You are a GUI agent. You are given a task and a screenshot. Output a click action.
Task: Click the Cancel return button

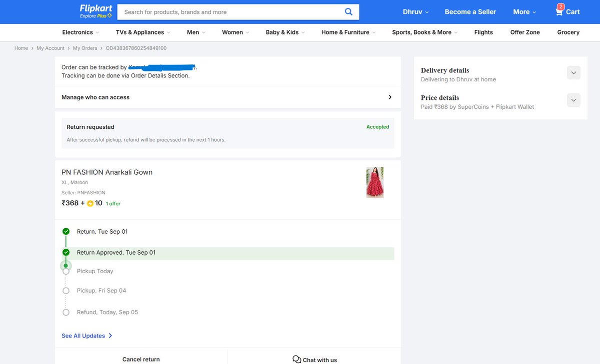tap(141, 359)
